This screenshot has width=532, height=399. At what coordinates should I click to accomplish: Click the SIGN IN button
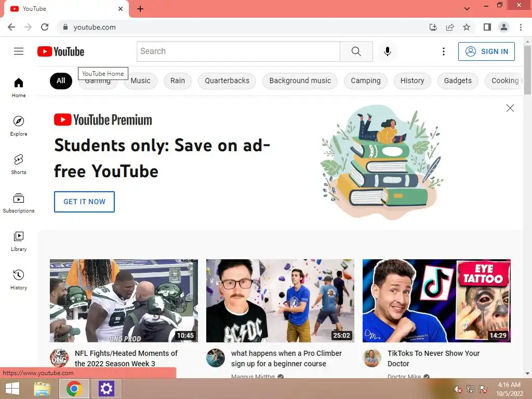tap(486, 51)
